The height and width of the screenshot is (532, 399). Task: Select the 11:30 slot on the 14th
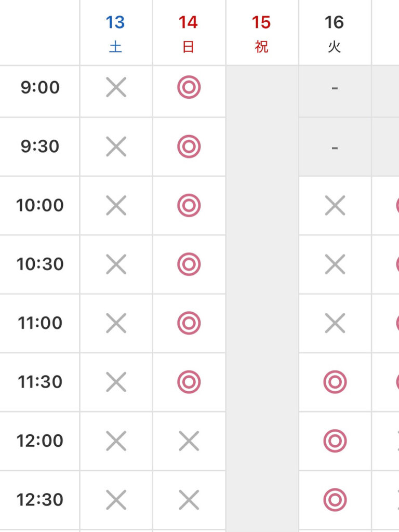pyautogui.click(x=189, y=382)
